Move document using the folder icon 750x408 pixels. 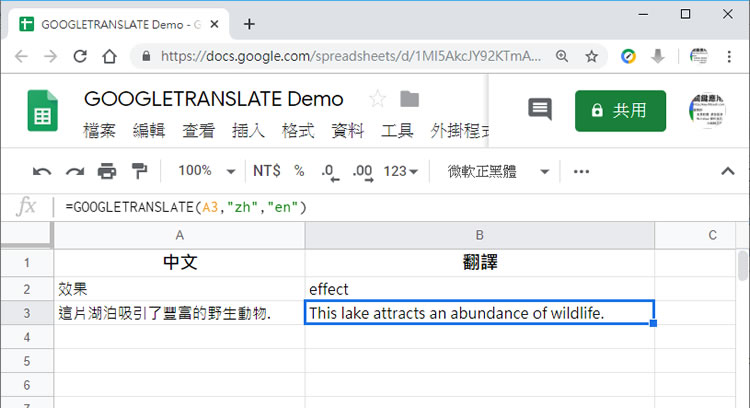click(x=409, y=99)
